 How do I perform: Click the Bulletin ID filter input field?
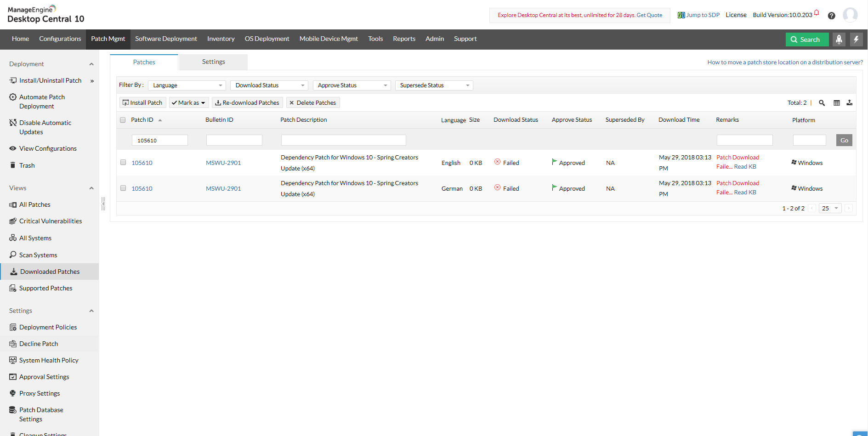[234, 140]
